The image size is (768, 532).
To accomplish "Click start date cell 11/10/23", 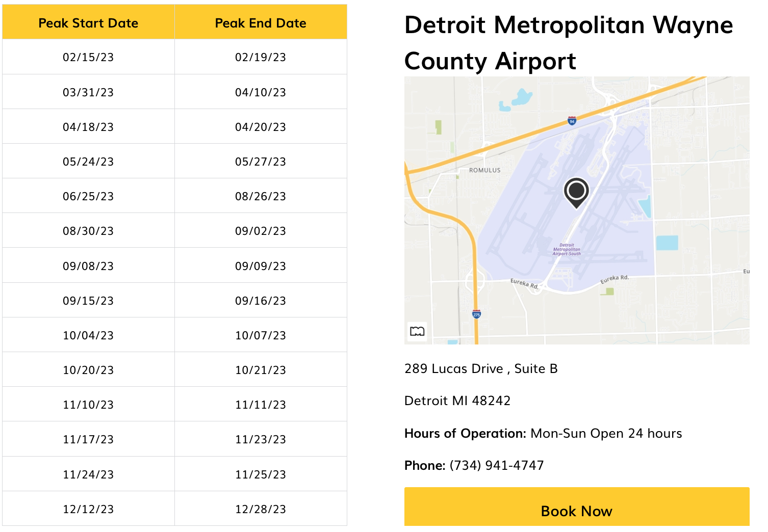I will (x=89, y=404).
